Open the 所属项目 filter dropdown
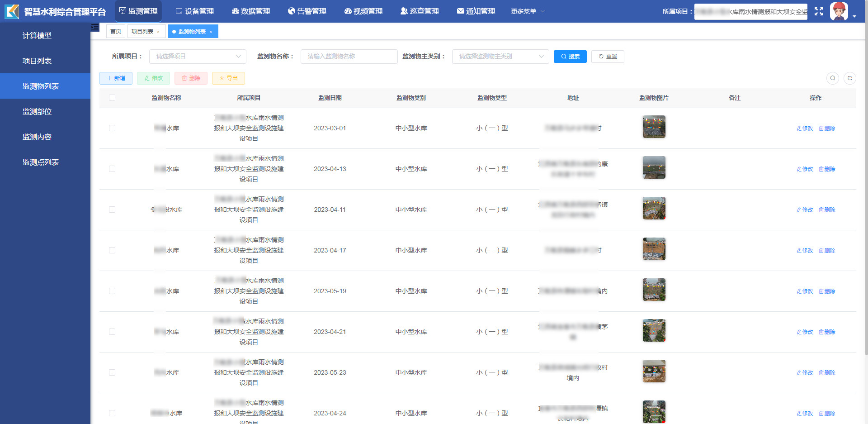Image resolution: width=868 pixels, height=424 pixels. point(198,57)
